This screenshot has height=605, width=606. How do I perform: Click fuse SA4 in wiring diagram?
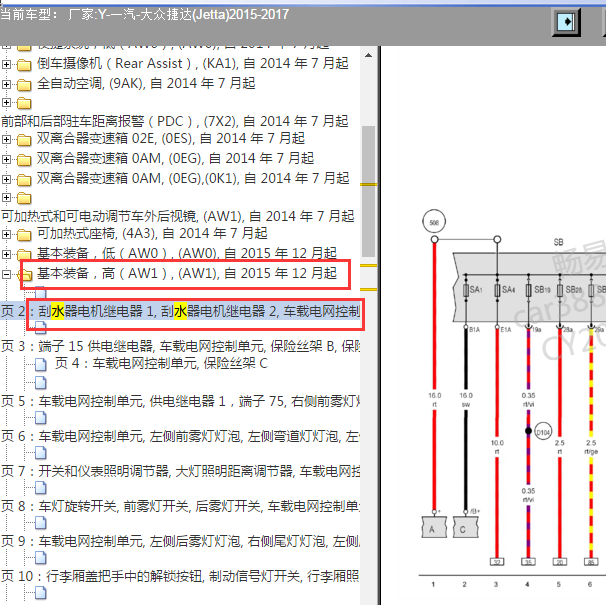497,290
